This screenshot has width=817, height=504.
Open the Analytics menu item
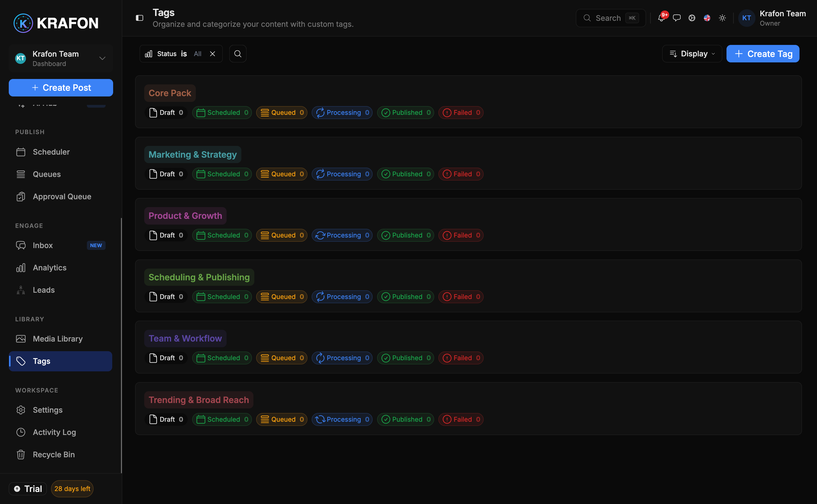pos(61,268)
